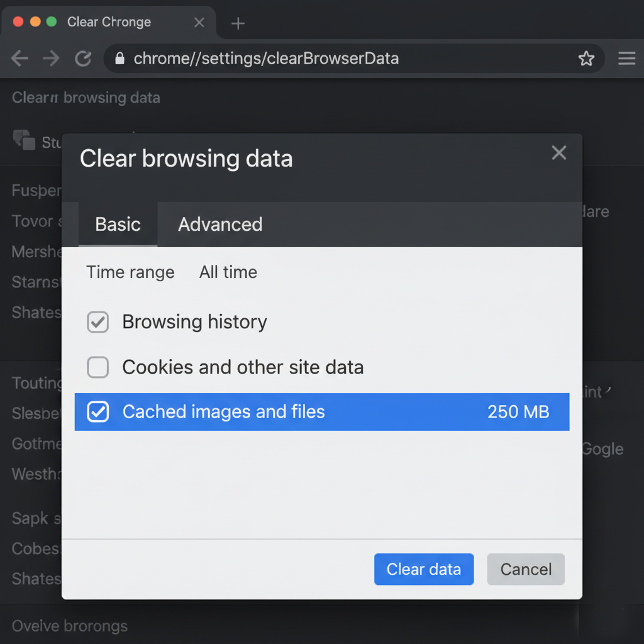Navigate back using the back arrow

click(x=19, y=58)
